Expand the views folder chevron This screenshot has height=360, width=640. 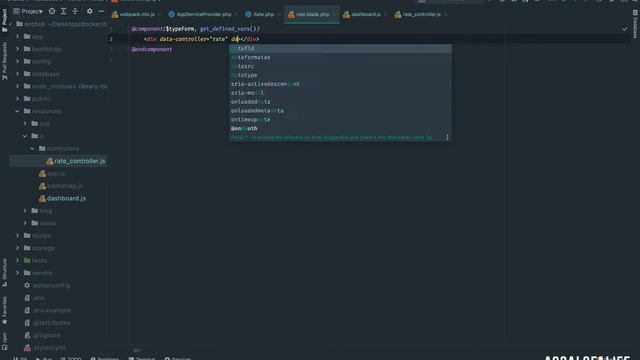(x=25, y=223)
